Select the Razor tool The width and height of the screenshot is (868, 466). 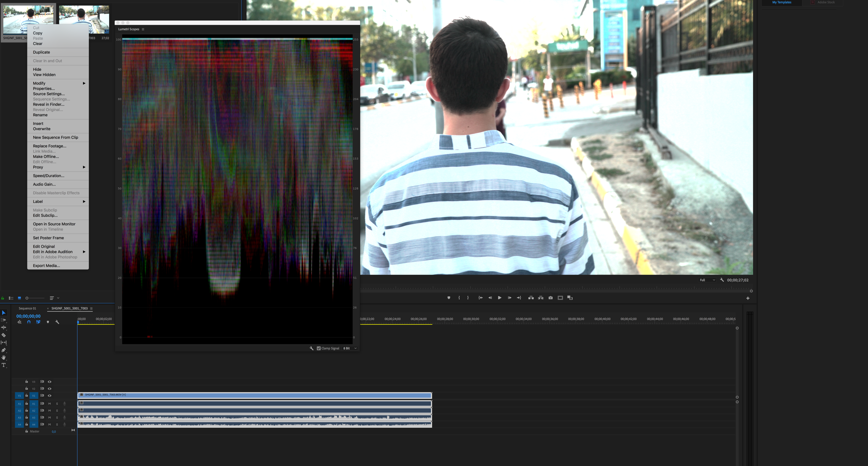(4, 335)
